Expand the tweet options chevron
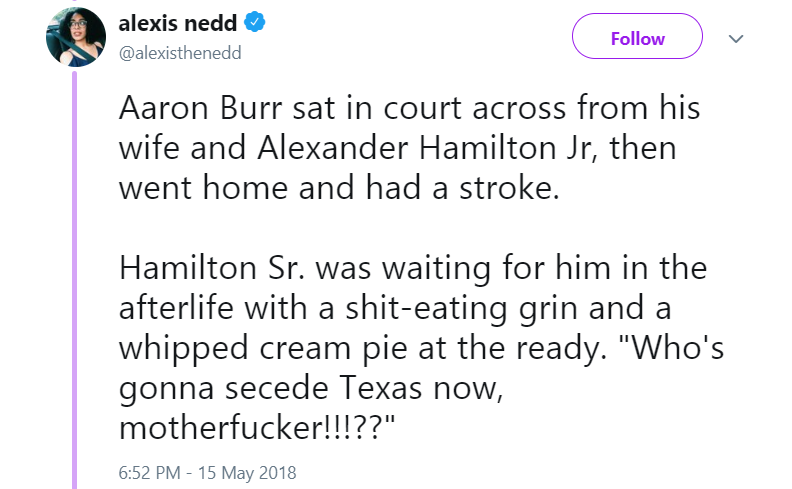 point(737,39)
